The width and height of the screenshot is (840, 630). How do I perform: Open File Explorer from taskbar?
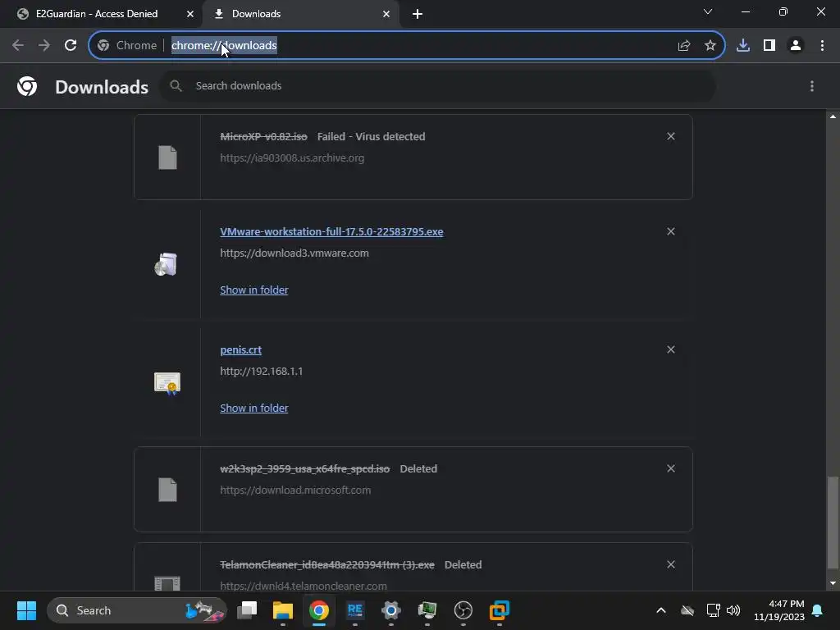283,610
